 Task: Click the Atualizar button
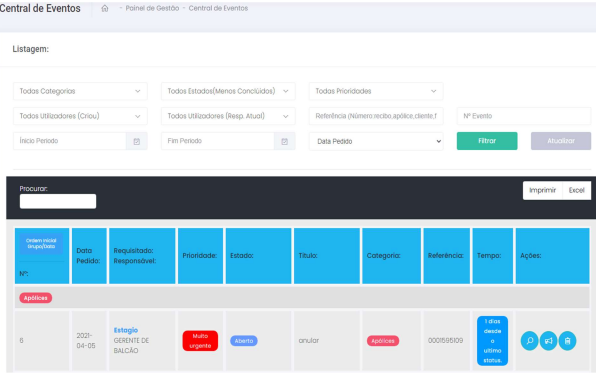click(561, 141)
